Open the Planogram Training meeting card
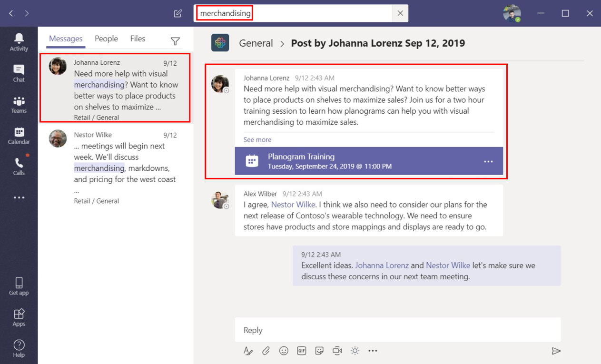The image size is (601, 364). pos(369,161)
